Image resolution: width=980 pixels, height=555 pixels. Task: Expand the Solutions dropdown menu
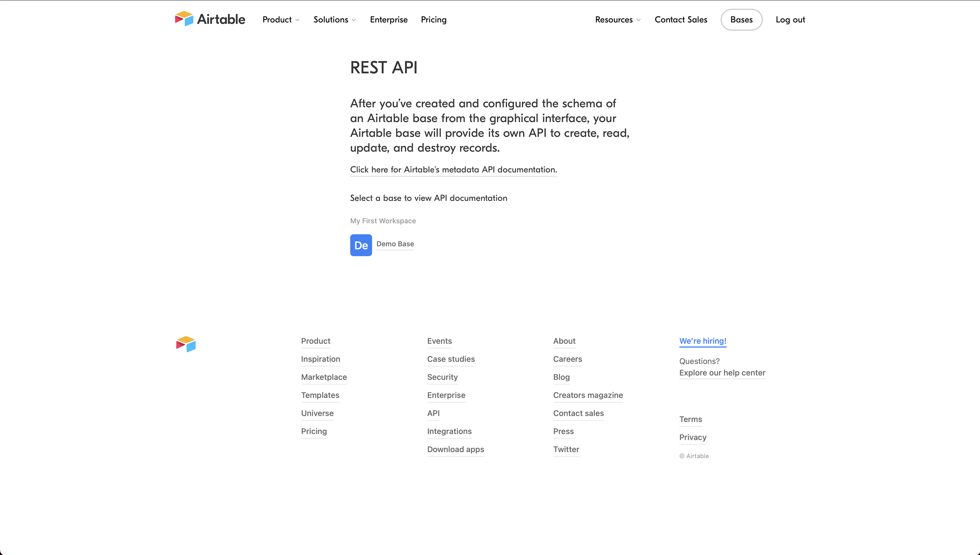click(335, 19)
